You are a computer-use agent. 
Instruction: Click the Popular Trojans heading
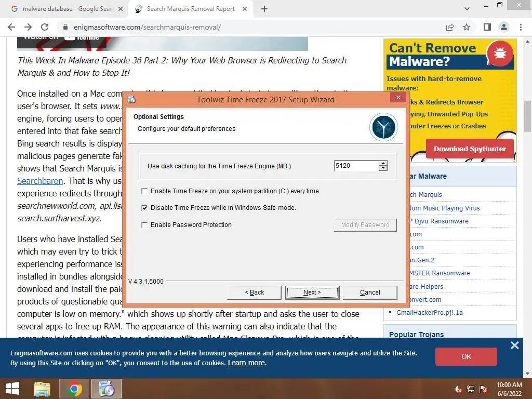pos(416,335)
